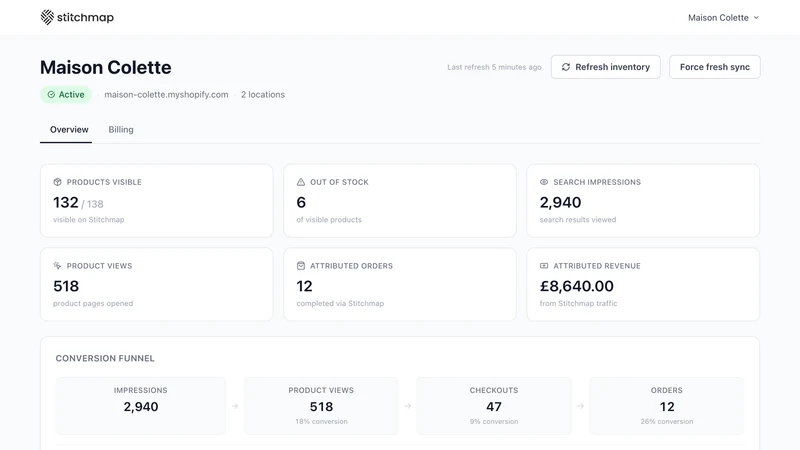Click the Active status badge
Image resolution: width=800 pixels, height=450 pixels.
(x=66, y=94)
